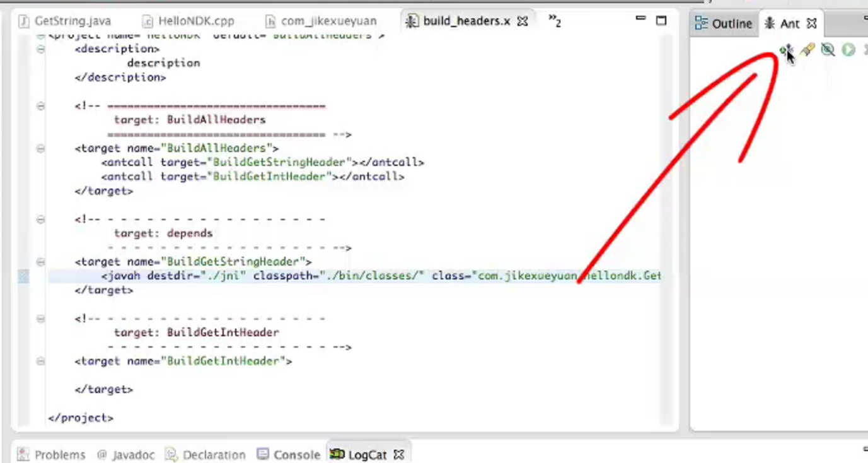This screenshot has height=463, width=868.
Task: Click the ant icon on build_headers.x tab
Action: pyautogui.click(x=412, y=21)
